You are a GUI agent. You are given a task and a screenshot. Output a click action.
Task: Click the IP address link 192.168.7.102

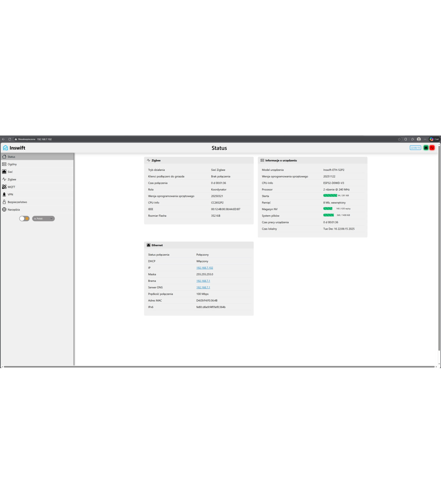coord(204,268)
